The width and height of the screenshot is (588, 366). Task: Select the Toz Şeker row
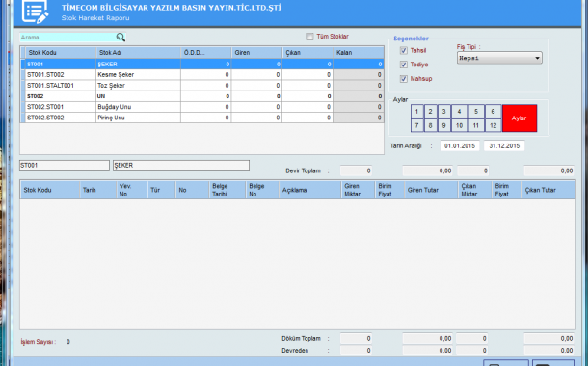tap(202, 86)
